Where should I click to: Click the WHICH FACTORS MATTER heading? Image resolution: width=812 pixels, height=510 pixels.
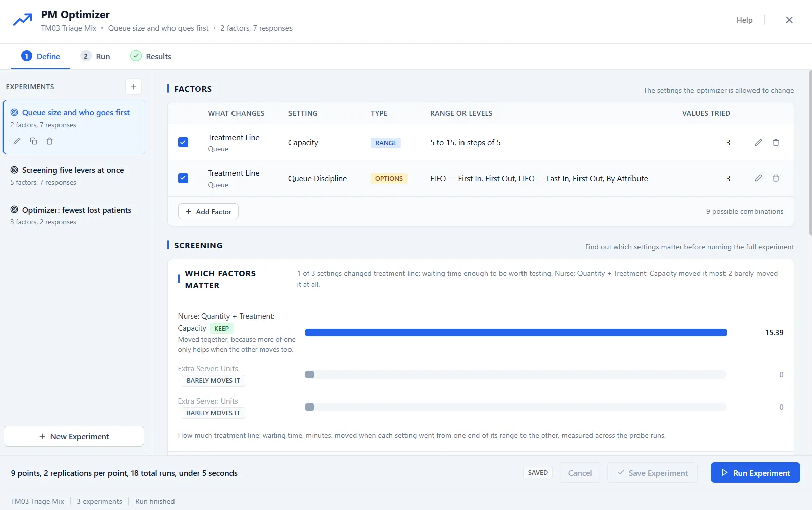(x=220, y=279)
